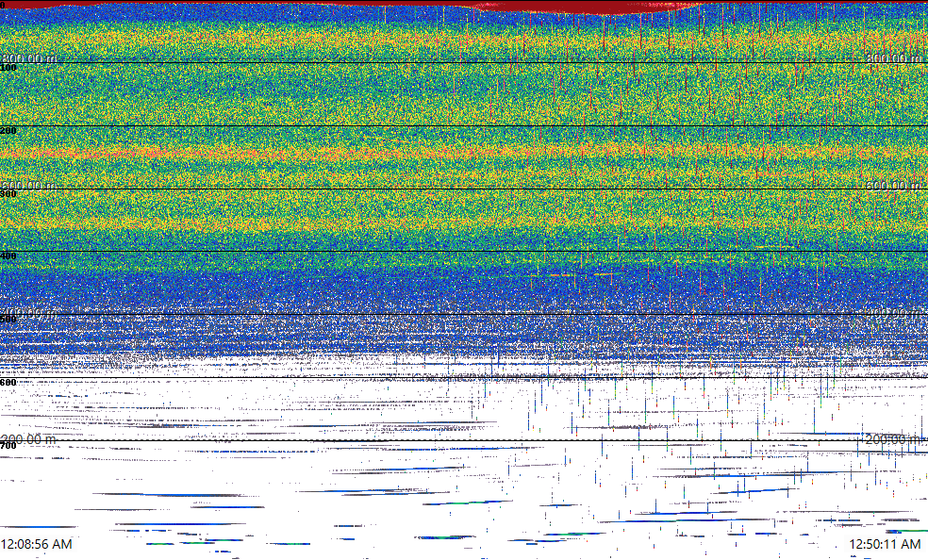Select the right 600.00 m range label
Viewport: 928px width, 560px height.
coord(894,185)
